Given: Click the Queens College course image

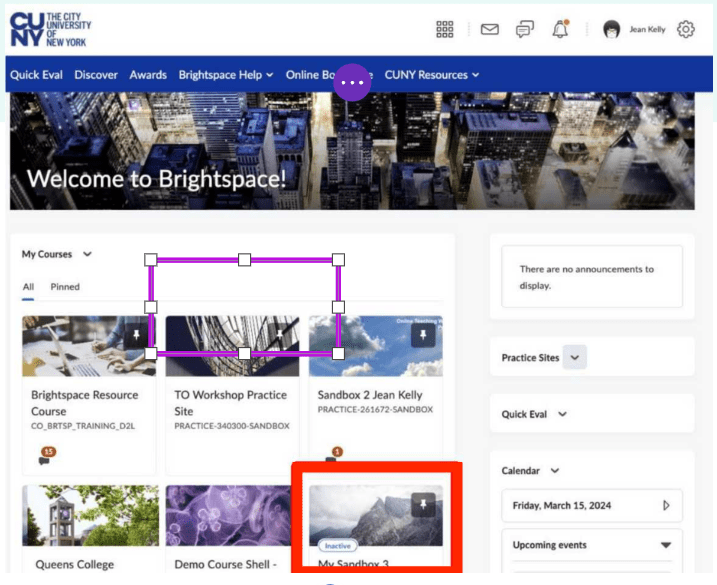Looking at the screenshot, I should [91, 515].
